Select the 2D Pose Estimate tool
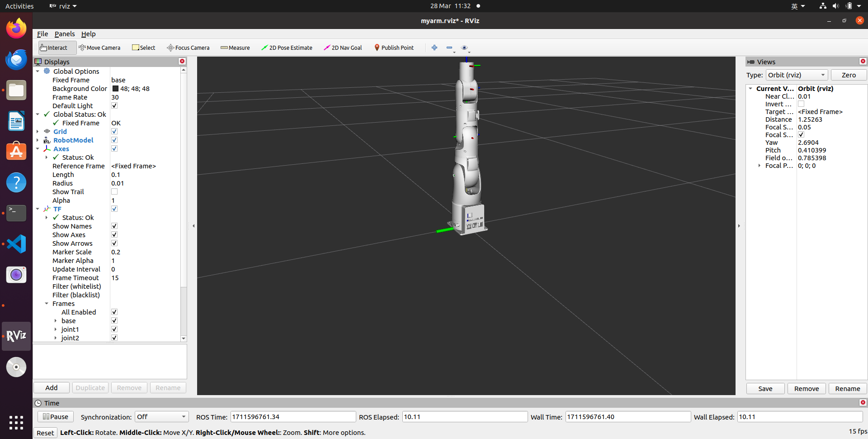This screenshot has height=439, width=868. click(x=287, y=48)
